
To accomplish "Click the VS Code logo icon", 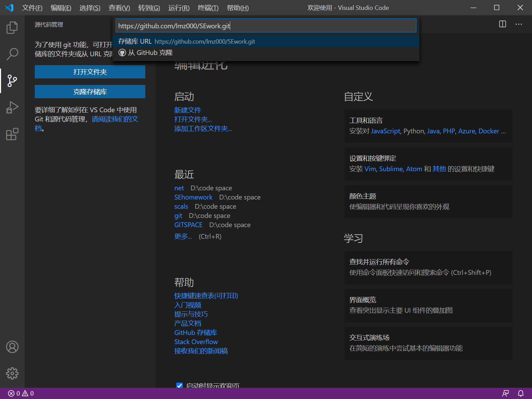I will [9, 8].
